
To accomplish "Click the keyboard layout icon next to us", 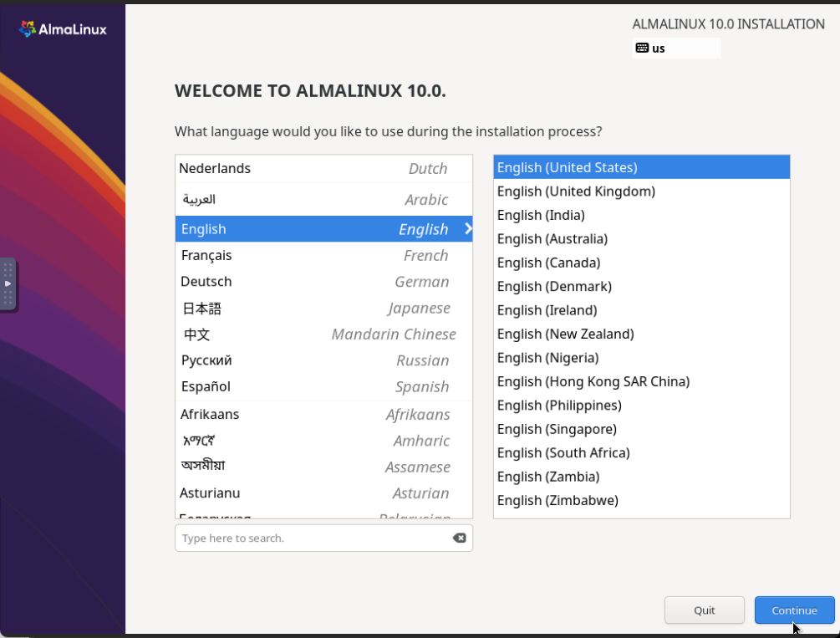I will click(642, 48).
